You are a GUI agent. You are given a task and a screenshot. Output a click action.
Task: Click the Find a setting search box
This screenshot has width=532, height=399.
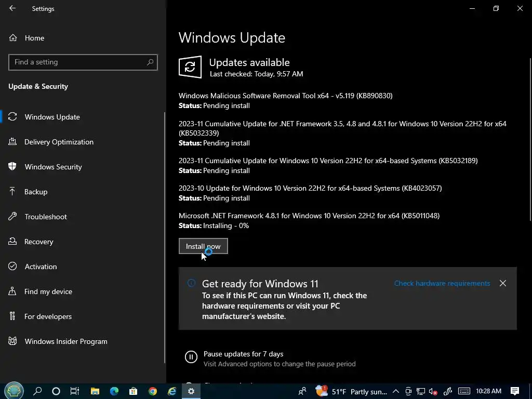tap(83, 62)
